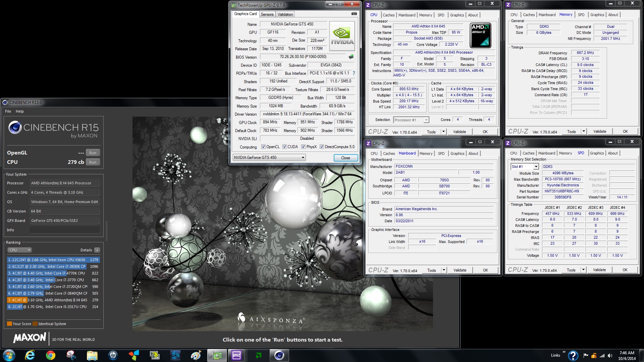Image resolution: width=644 pixels, height=362 pixels.
Task: Toggle the DirectCompute 5.0 checkbox
Action: pos(322,147)
